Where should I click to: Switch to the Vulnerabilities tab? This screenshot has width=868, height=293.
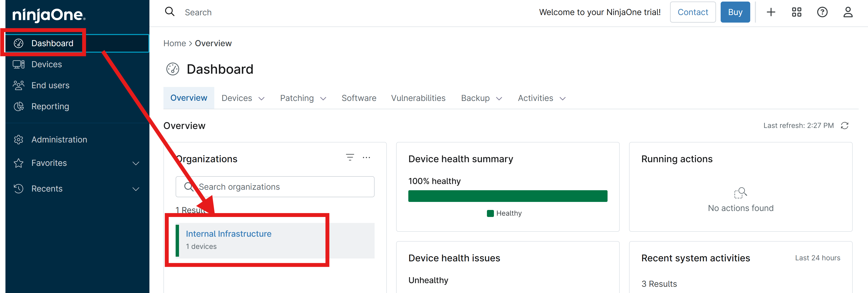pos(418,98)
